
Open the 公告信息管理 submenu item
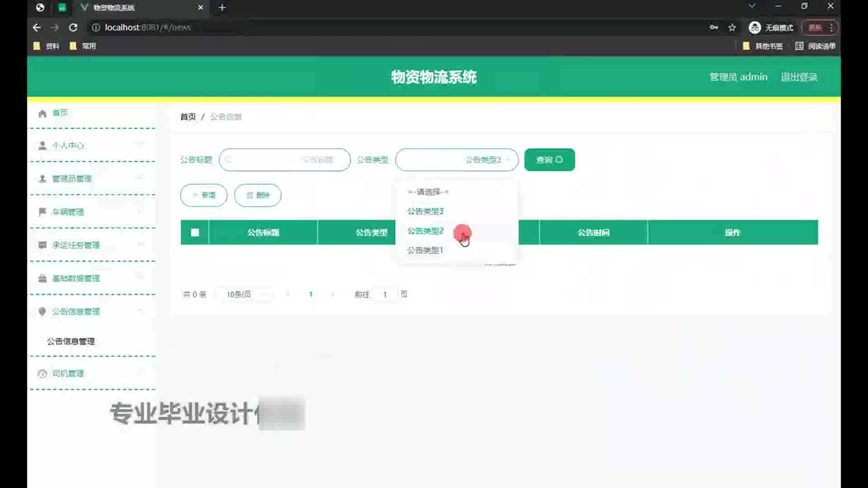[71, 342]
